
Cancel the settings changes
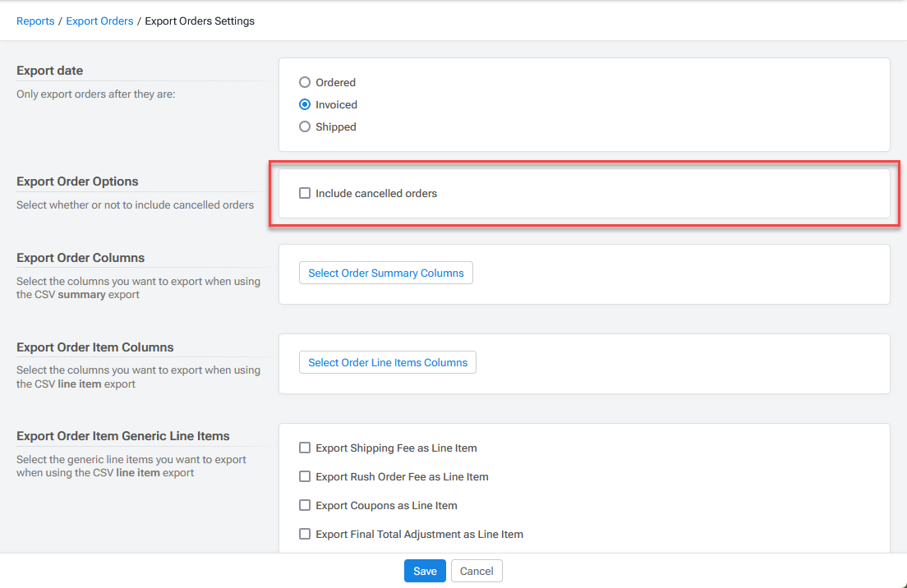tap(477, 572)
